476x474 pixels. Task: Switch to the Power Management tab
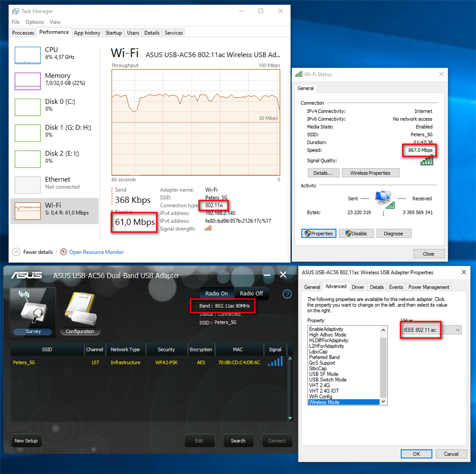pyautogui.click(x=429, y=287)
